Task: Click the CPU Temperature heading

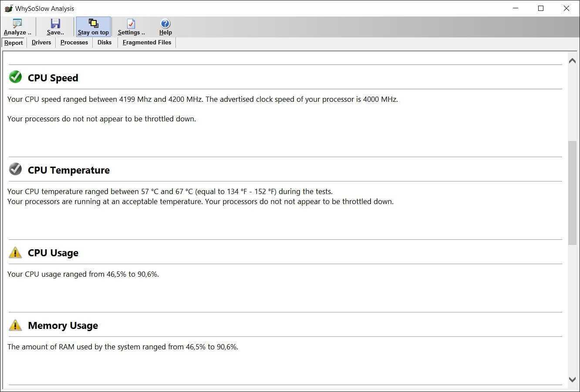Action: click(69, 170)
